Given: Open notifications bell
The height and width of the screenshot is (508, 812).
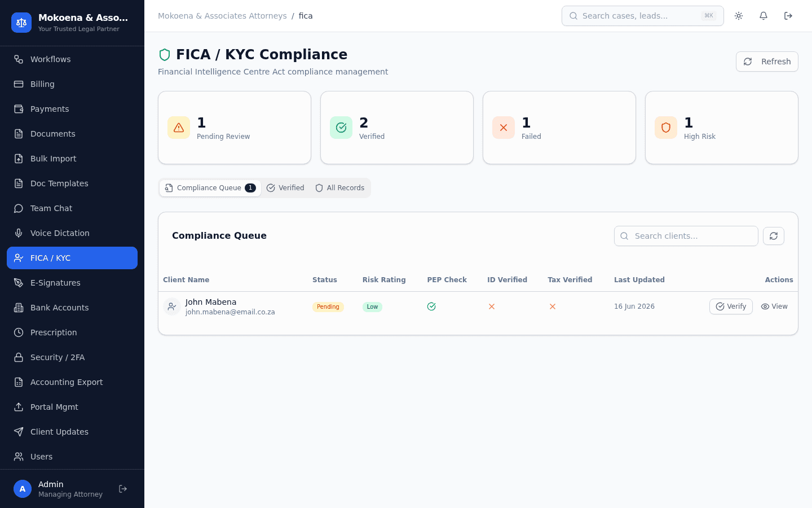Looking at the screenshot, I should [764, 16].
